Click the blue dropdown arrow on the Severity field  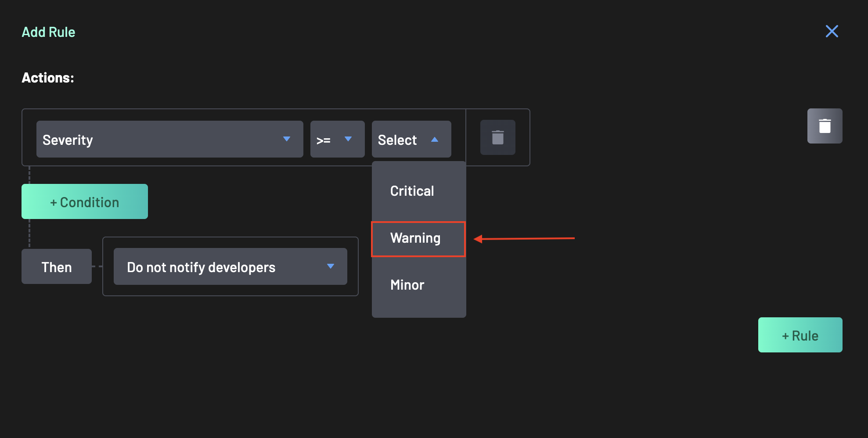[288, 139]
